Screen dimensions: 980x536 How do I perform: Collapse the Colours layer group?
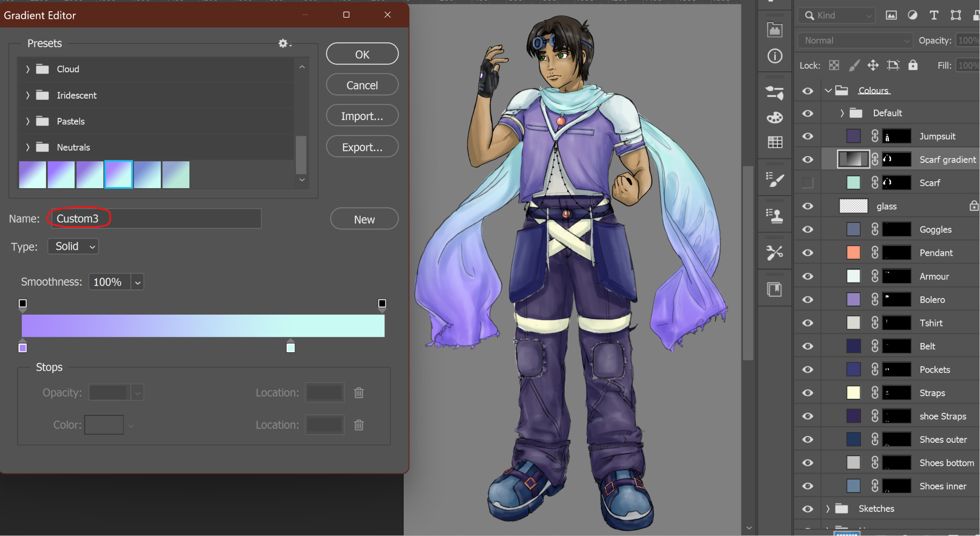pos(828,91)
